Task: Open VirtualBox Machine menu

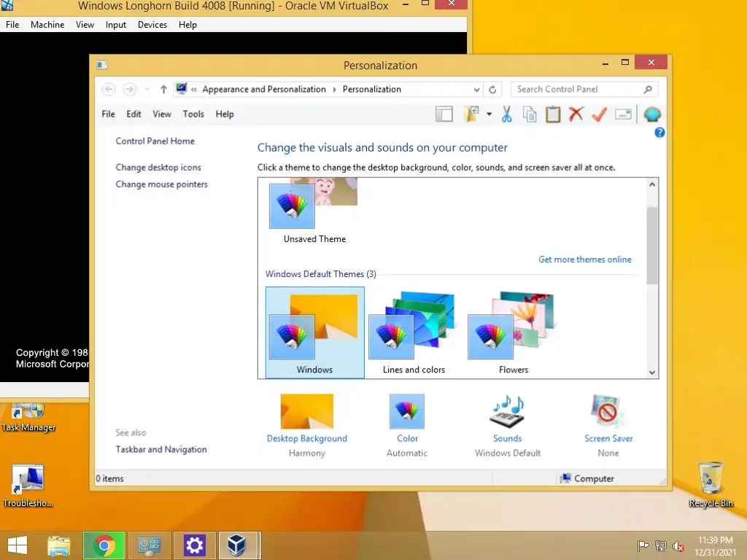Action: click(x=47, y=25)
